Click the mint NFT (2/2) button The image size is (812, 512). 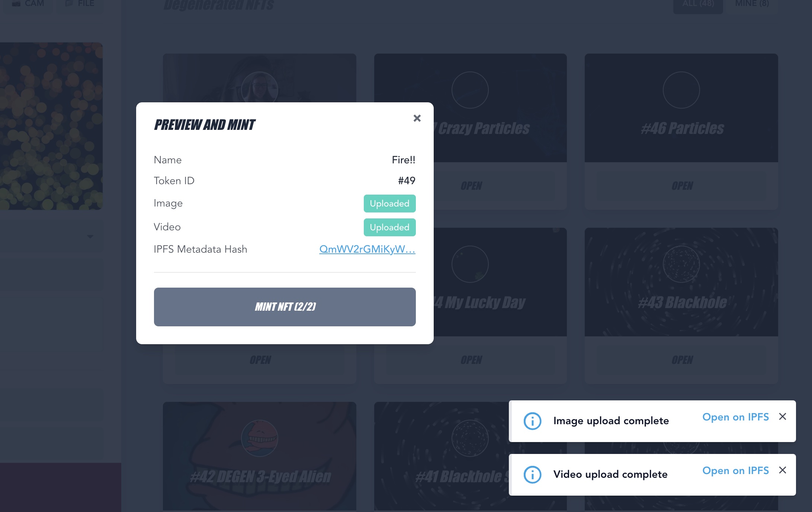point(285,307)
